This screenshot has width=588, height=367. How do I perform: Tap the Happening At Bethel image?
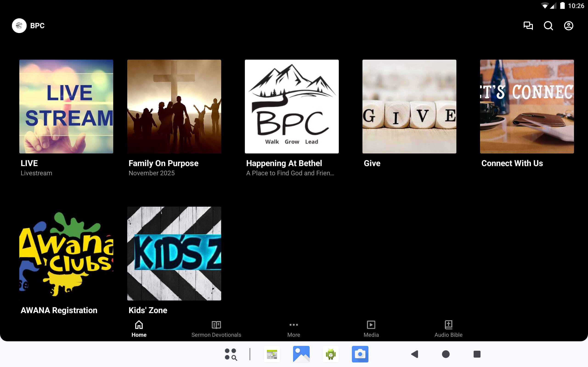tap(291, 106)
